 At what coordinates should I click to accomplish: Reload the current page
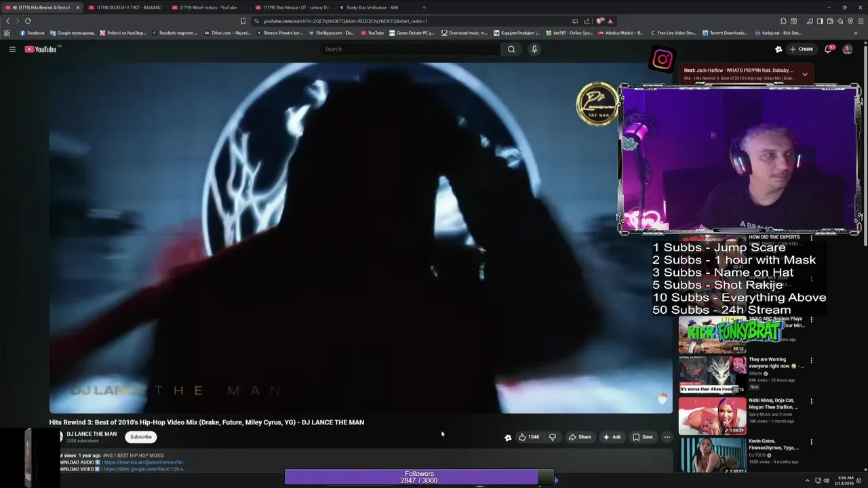[x=28, y=21]
